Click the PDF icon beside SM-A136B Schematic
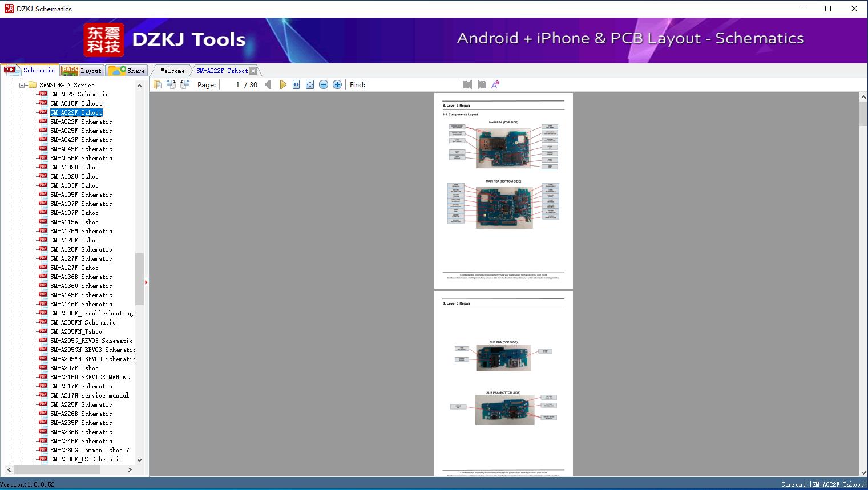868x490 pixels. 43,276
